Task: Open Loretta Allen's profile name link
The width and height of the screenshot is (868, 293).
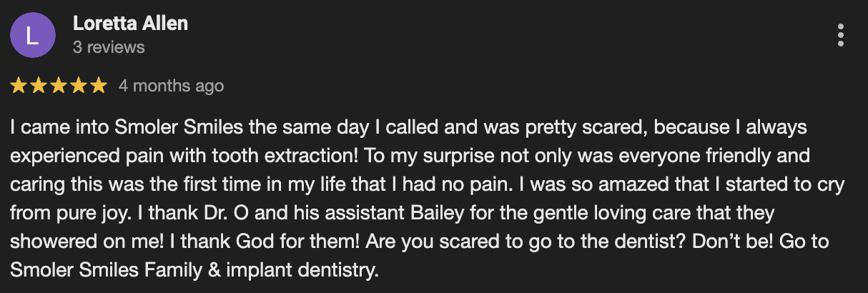Action: pos(130,23)
